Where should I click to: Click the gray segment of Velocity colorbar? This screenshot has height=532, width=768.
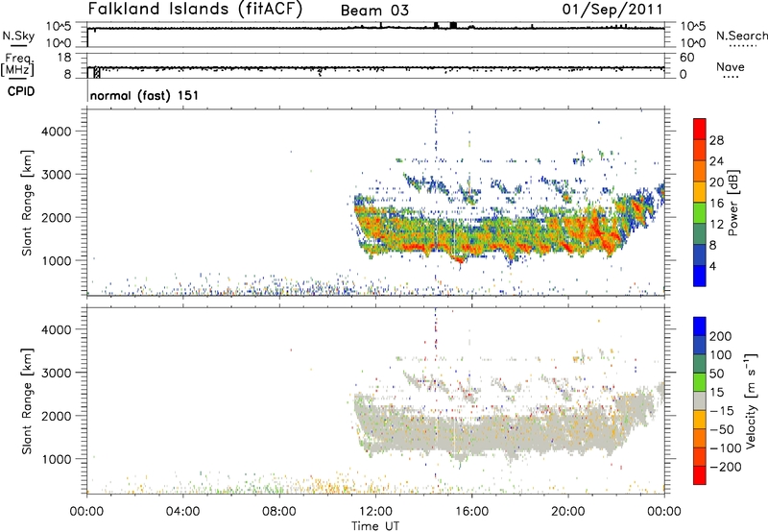click(x=700, y=400)
